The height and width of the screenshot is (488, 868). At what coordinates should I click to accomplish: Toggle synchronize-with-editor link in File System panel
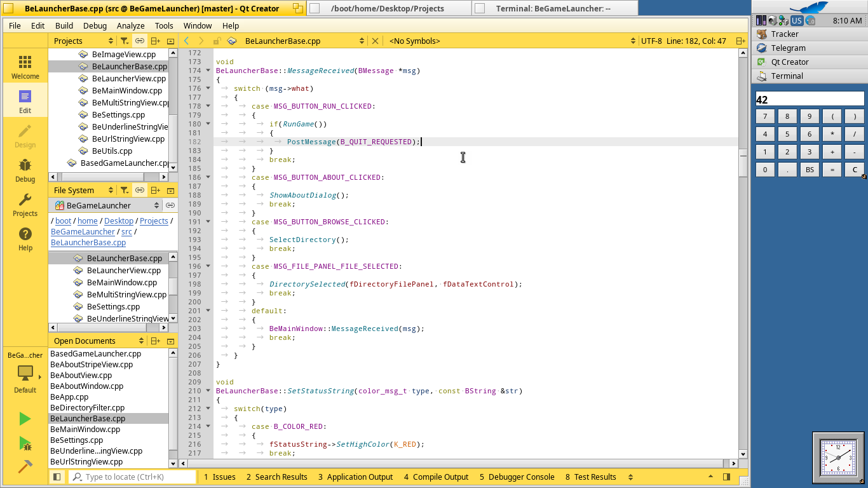click(x=140, y=190)
